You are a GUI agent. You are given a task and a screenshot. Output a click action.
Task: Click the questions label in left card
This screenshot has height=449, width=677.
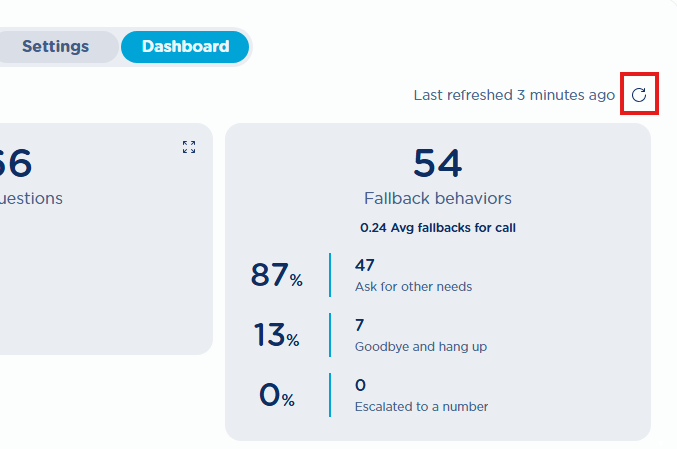pyautogui.click(x=31, y=198)
